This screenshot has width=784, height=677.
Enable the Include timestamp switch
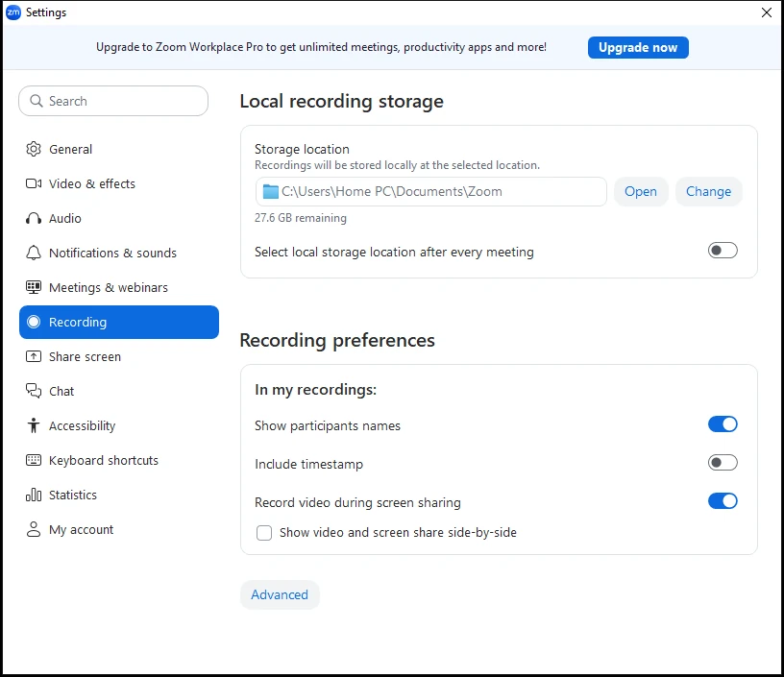(723, 463)
